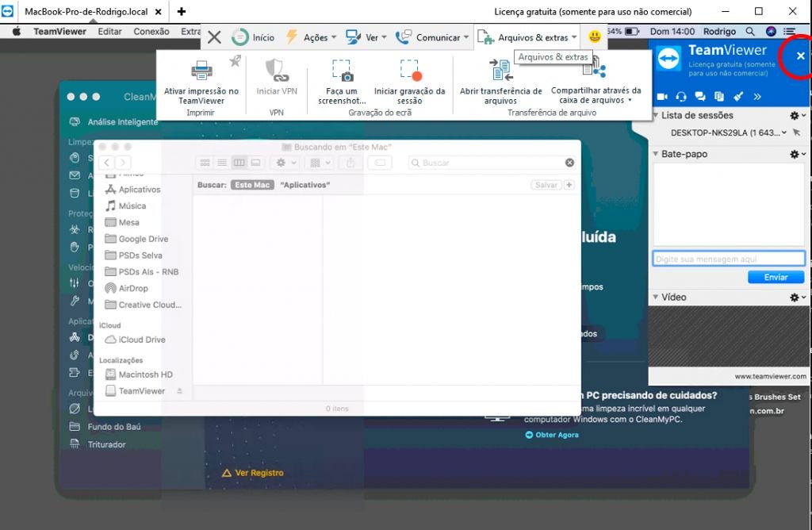This screenshot has width=812, height=530.
Task: Start session recording (Iniciar gravação da sessão)
Action: tap(410, 82)
